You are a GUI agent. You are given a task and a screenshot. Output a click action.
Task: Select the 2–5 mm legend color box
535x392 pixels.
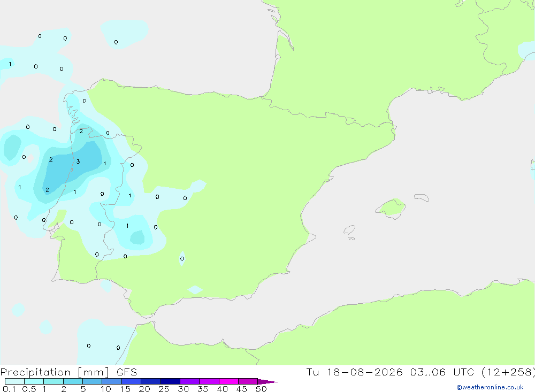[73, 381]
